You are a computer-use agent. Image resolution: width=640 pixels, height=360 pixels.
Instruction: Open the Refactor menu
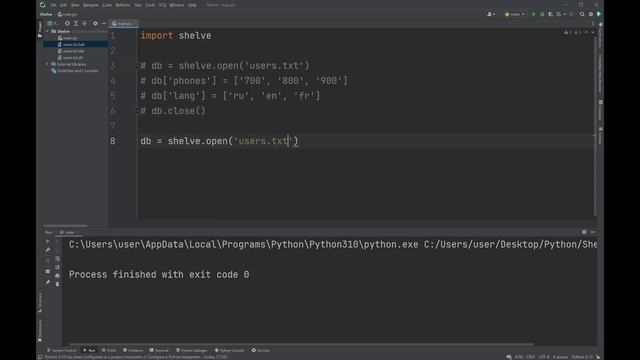point(122,5)
